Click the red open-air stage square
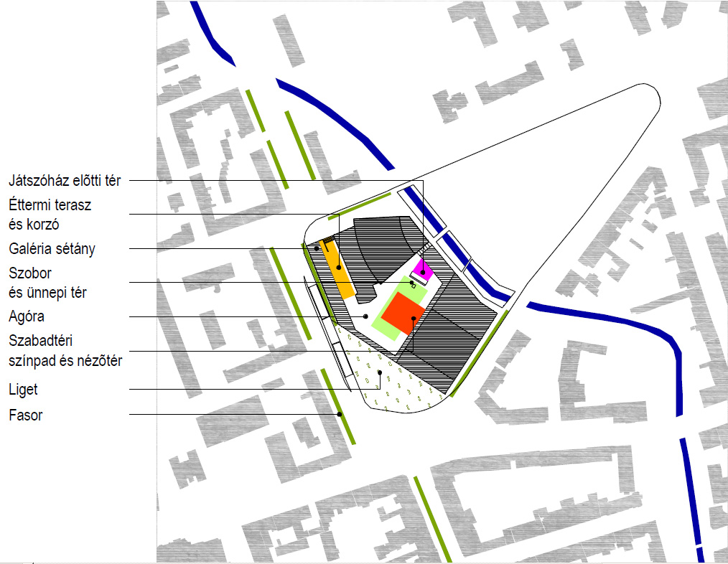Screen dimensions: 728x564 point(403,314)
